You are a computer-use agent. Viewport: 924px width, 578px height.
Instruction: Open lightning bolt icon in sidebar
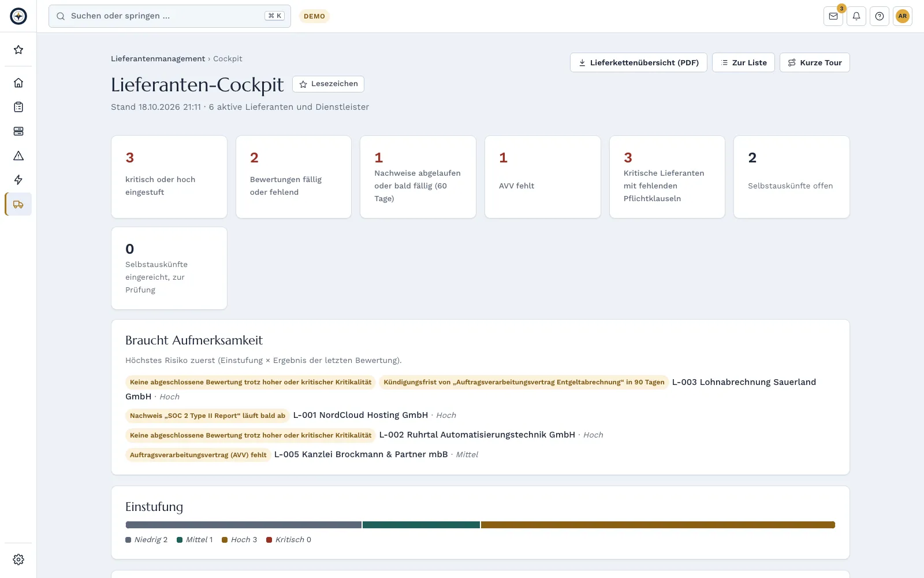(x=18, y=180)
